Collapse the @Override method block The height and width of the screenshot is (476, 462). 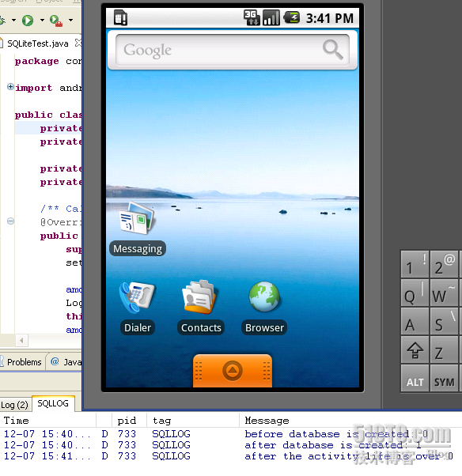[10, 221]
